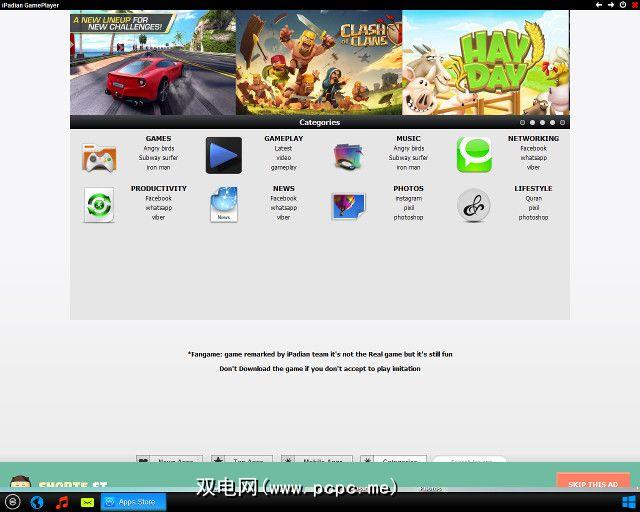The image size is (640, 512).
Task: Click video under GAMEPLAY
Action: coord(284,158)
